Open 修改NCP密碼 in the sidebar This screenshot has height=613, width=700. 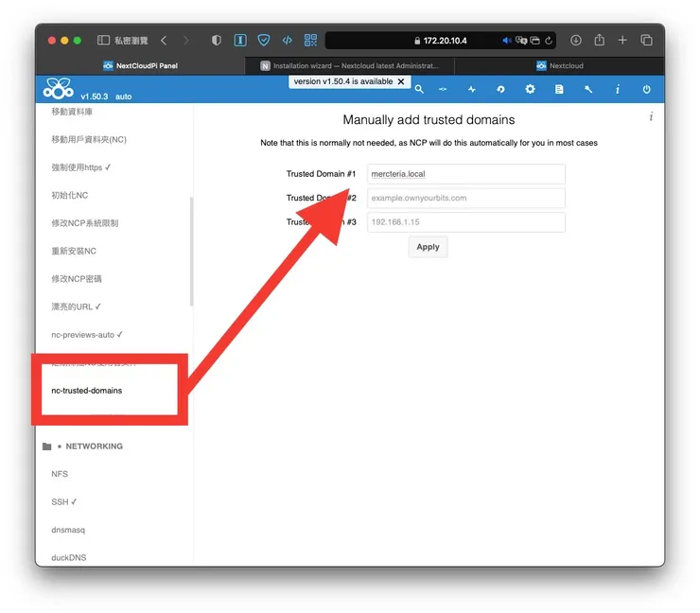(x=77, y=279)
